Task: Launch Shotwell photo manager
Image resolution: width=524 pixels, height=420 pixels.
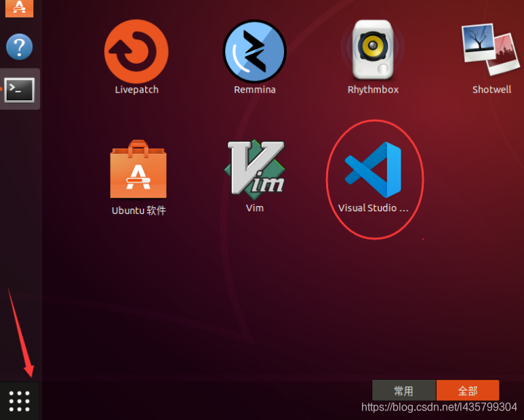Action: click(491, 49)
